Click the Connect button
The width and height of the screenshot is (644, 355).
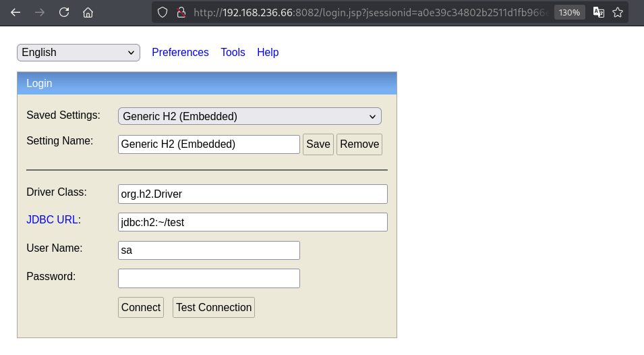coord(141,307)
